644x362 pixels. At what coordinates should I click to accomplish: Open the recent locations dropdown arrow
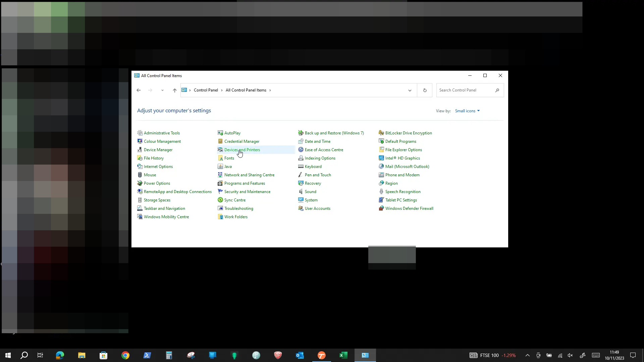click(x=162, y=90)
